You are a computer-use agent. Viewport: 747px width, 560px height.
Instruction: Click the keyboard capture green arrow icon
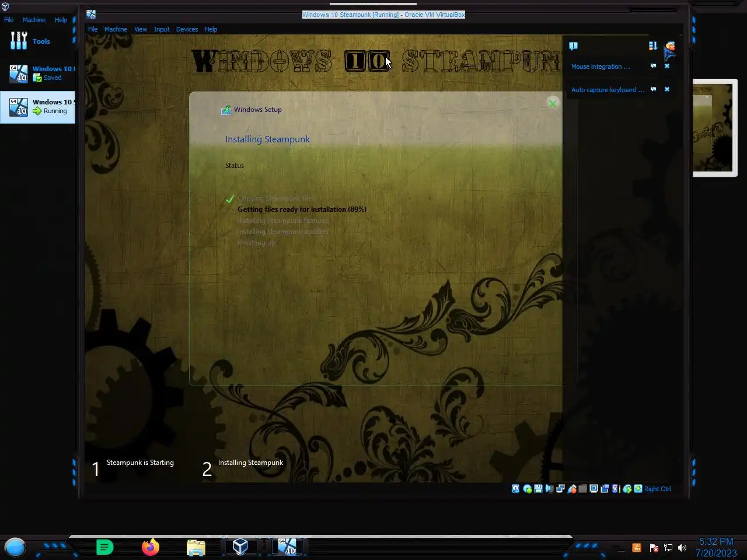638,489
